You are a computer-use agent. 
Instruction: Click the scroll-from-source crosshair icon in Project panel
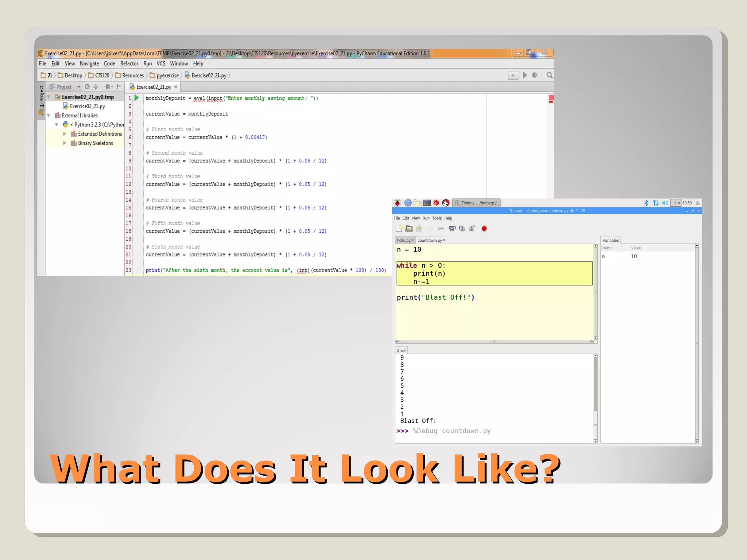(87, 87)
